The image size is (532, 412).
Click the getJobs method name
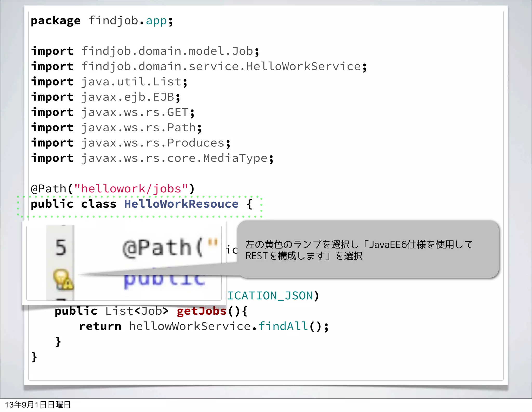click(202, 311)
